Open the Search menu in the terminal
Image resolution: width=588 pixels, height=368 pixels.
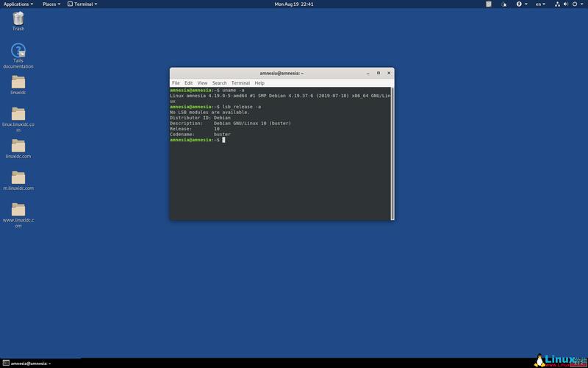coord(219,83)
